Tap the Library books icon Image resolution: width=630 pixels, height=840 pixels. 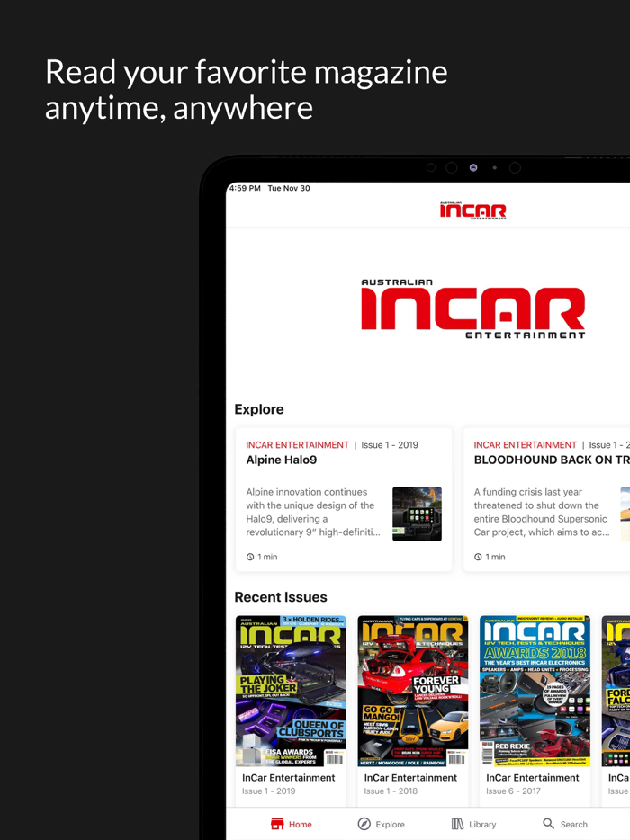coord(457,824)
